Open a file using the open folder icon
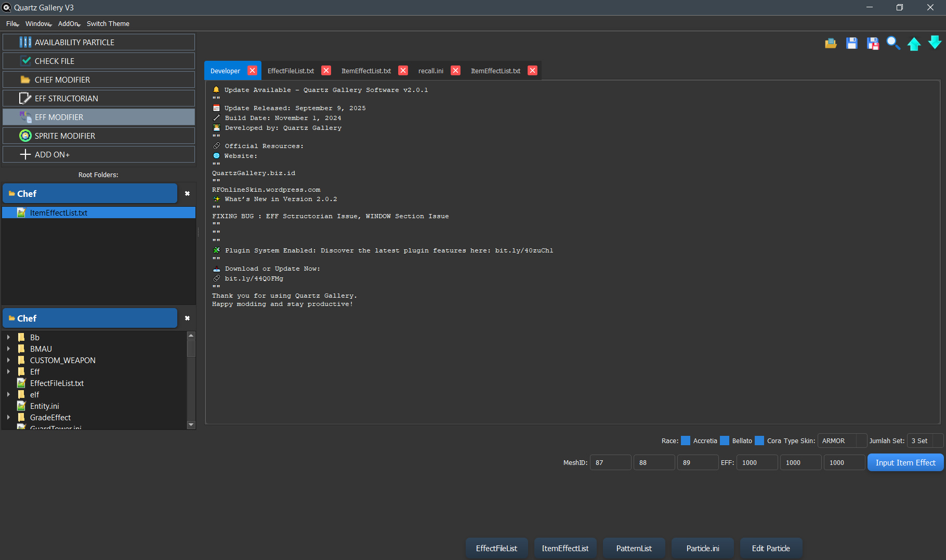 coord(831,44)
